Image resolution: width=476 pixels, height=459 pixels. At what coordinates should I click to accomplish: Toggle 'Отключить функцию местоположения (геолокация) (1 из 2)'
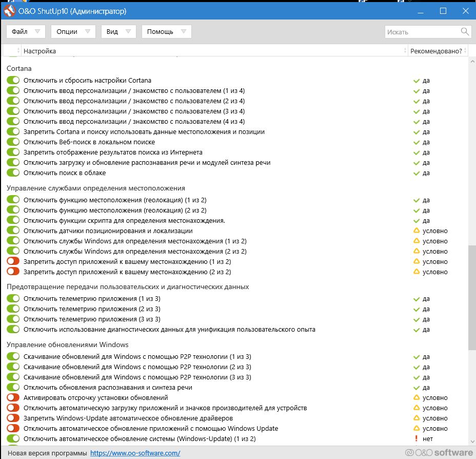(x=13, y=200)
